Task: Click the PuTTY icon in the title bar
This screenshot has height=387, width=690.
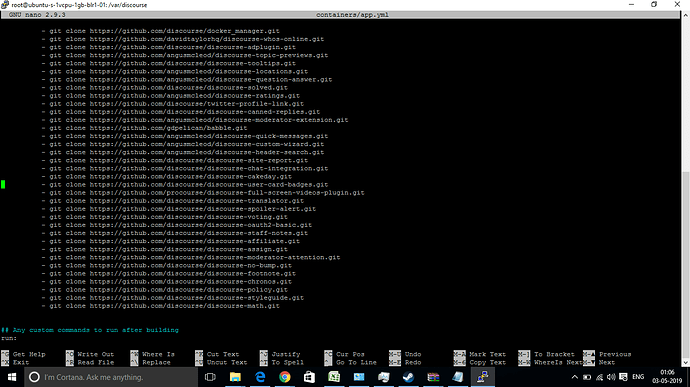Action: pyautogui.click(x=5, y=5)
